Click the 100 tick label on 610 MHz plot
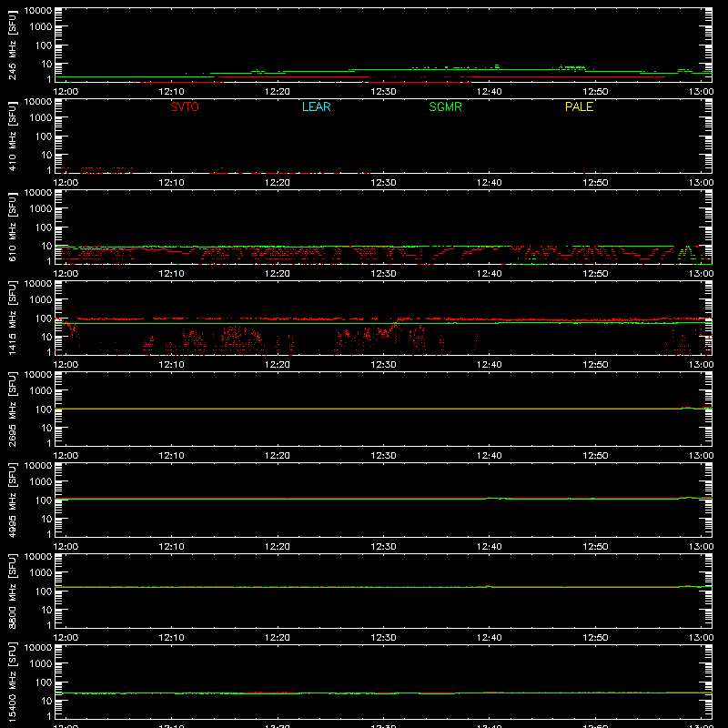 point(44,227)
